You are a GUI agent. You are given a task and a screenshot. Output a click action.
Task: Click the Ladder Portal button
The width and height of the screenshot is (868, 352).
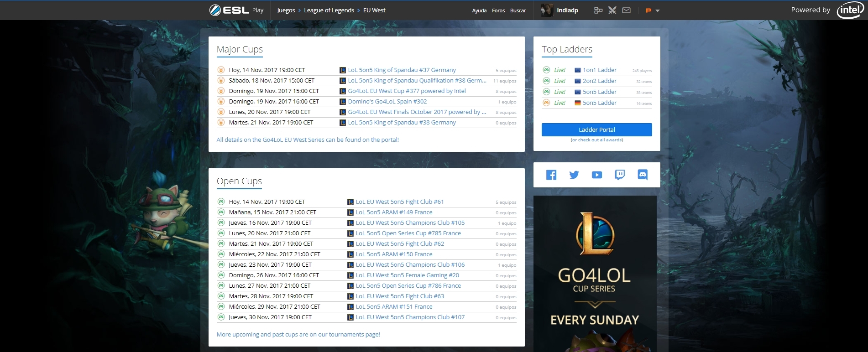[x=597, y=129]
